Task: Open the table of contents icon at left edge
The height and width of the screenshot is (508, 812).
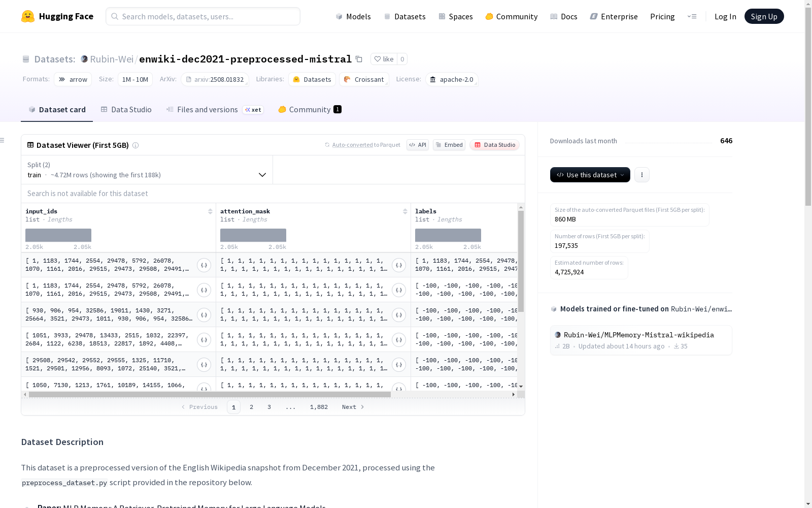Action: tap(3, 140)
